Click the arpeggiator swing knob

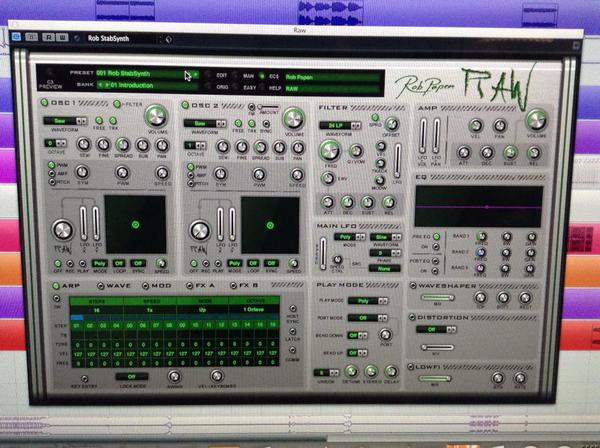point(174,376)
